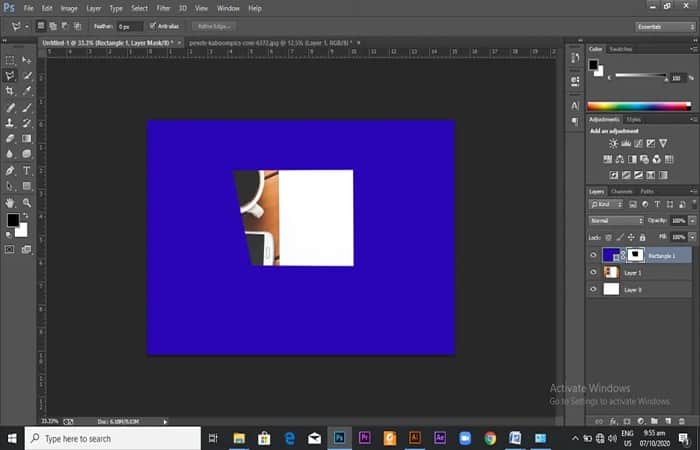700x450 pixels.
Task: Select the Eyedropper tool
Action: click(27, 91)
